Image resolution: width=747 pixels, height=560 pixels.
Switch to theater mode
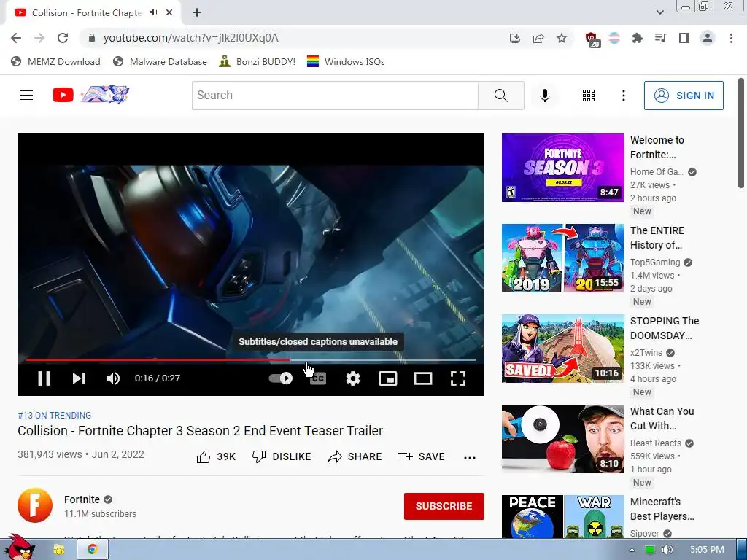click(x=423, y=378)
